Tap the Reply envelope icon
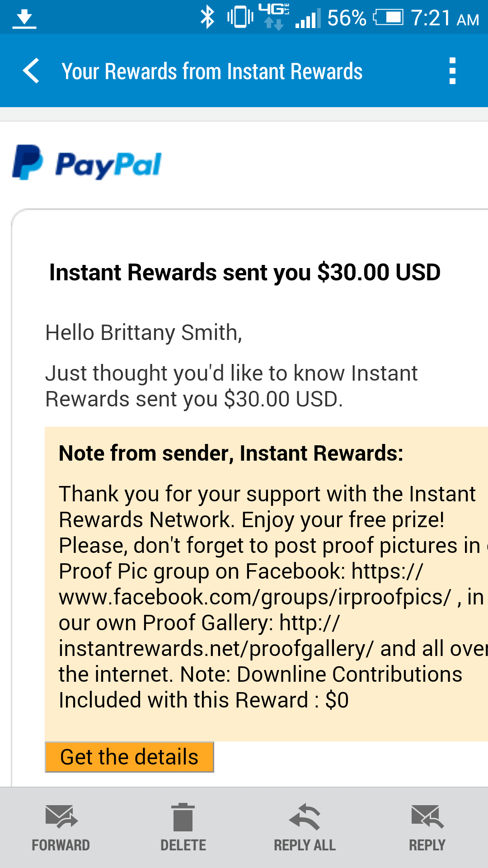488x868 pixels. pyautogui.click(x=427, y=816)
